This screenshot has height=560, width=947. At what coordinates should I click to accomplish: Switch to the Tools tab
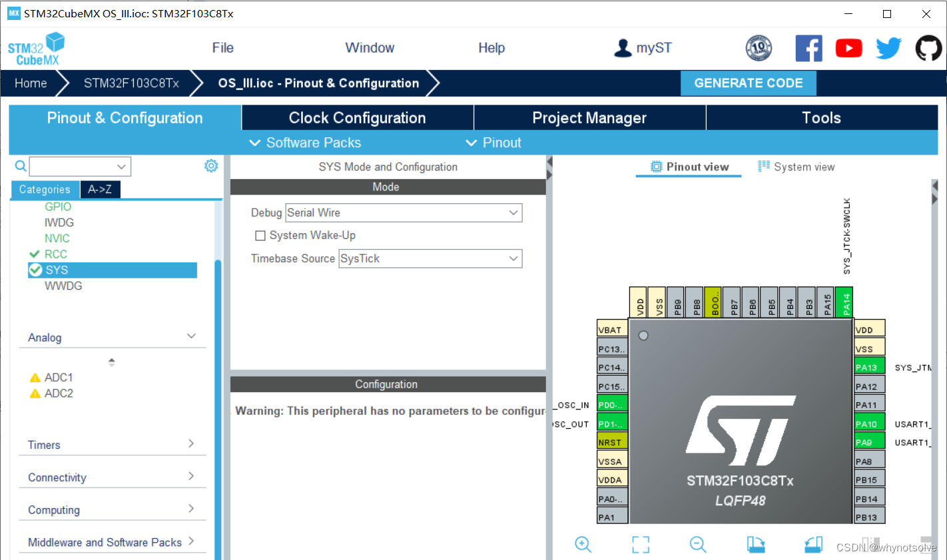(x=822, y=118)
